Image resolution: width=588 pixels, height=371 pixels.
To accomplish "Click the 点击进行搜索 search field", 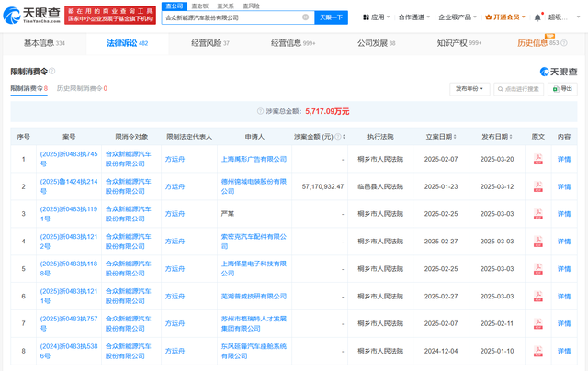I will point(518,89).
